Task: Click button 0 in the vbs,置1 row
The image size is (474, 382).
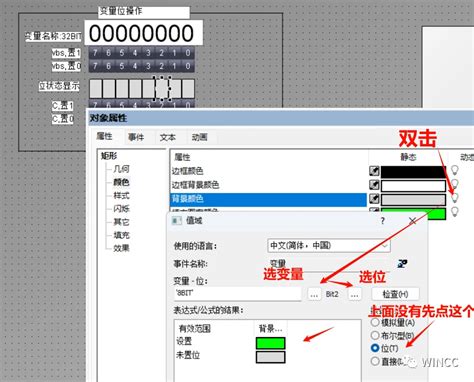Action: 188,53
